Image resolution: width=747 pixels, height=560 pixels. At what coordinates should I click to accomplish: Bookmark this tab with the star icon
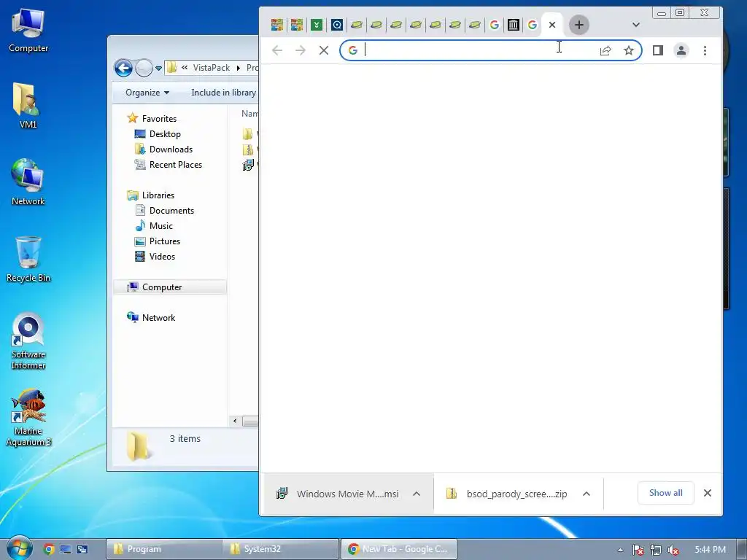point(629,50)
